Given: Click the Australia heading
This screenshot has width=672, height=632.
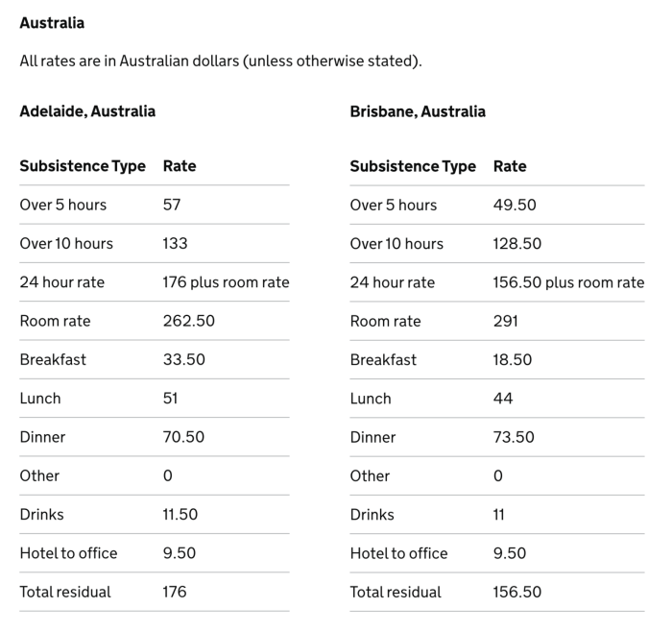Looking at the screenshot, I should (52, 23).
